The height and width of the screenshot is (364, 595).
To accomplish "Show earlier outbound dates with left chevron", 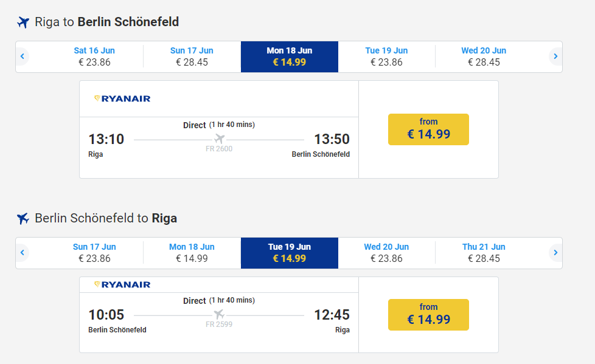I will [23, 57].
